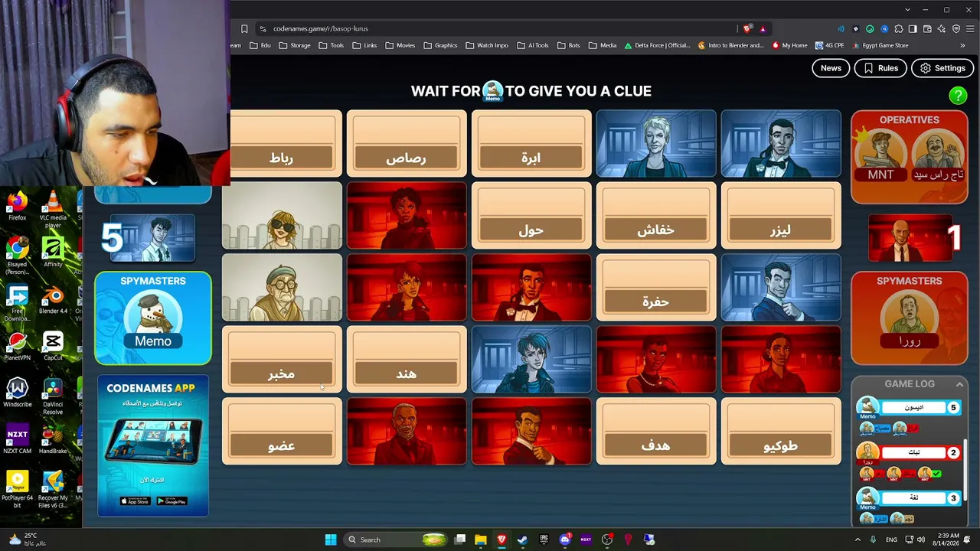The width and height of the screenshot is (980, 551).
Task: Open the Windscribe desktop shortcut
Action: coord(17,393)
